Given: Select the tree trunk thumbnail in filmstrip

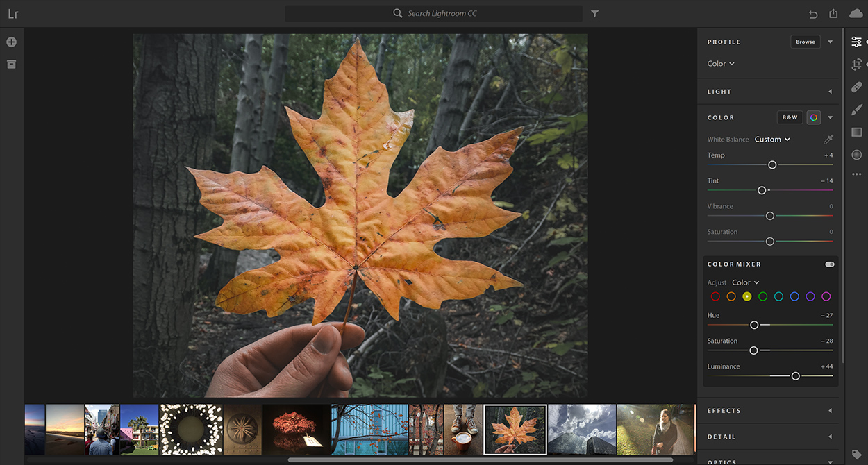Looking at the screenshot, I should click(x=426, y=430).
